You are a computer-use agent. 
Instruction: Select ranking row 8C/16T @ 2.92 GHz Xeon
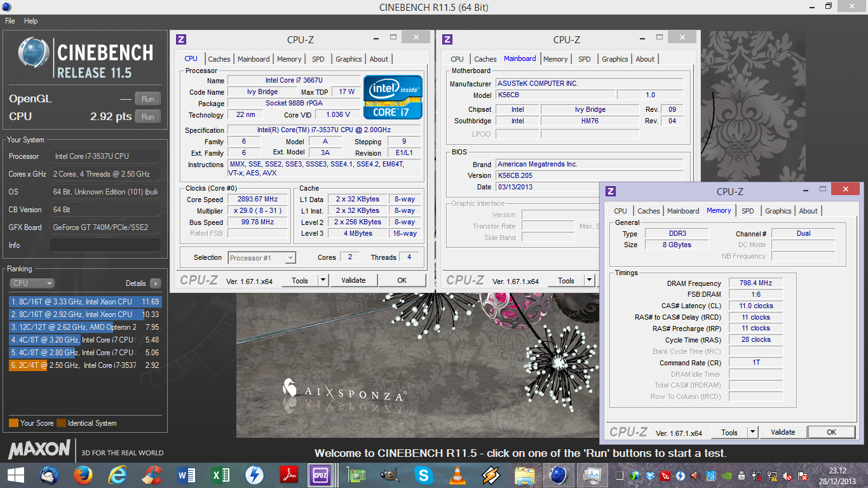[85, 315]
